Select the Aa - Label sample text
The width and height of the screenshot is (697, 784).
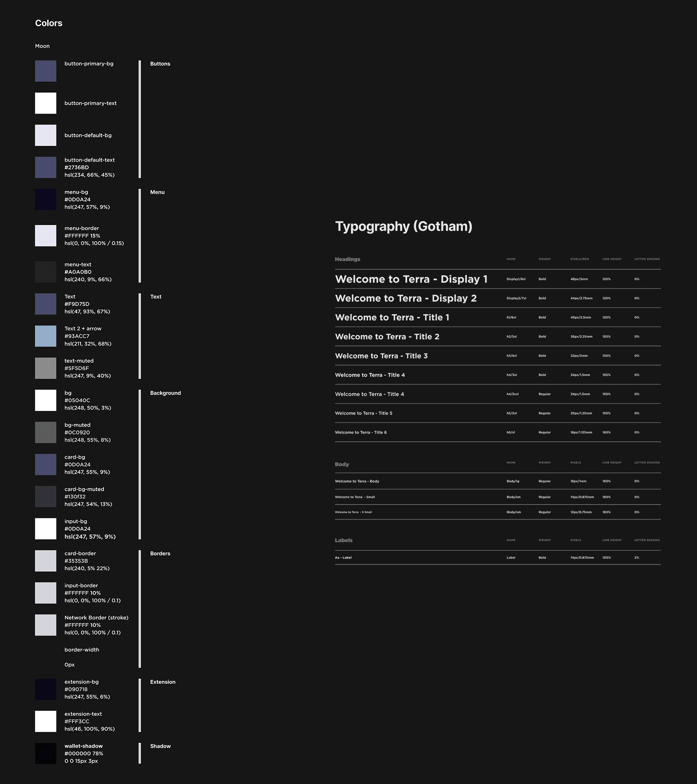343,558
